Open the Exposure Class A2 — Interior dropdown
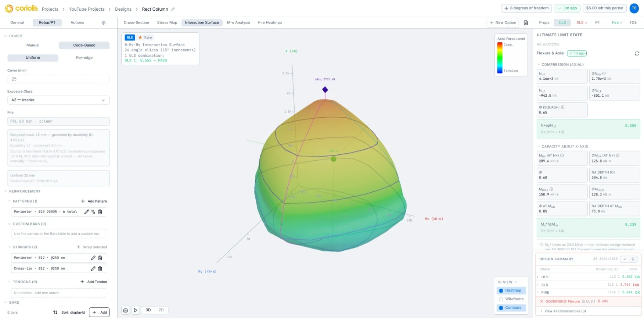This screenshot has height=325, width=644. 58,100
